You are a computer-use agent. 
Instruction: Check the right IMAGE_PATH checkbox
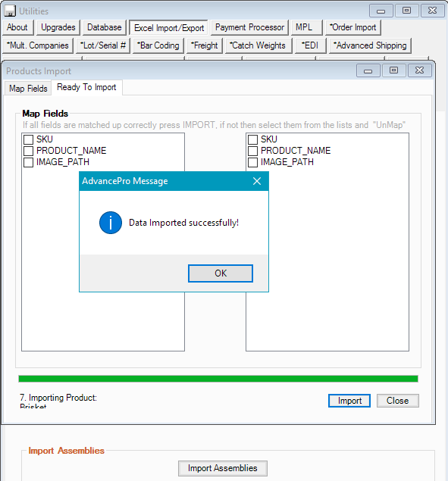point(252,162)
